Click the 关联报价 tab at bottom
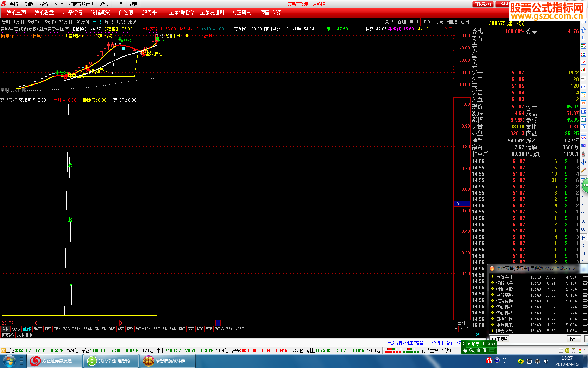The image size is (588, 368). click(26, 335)
